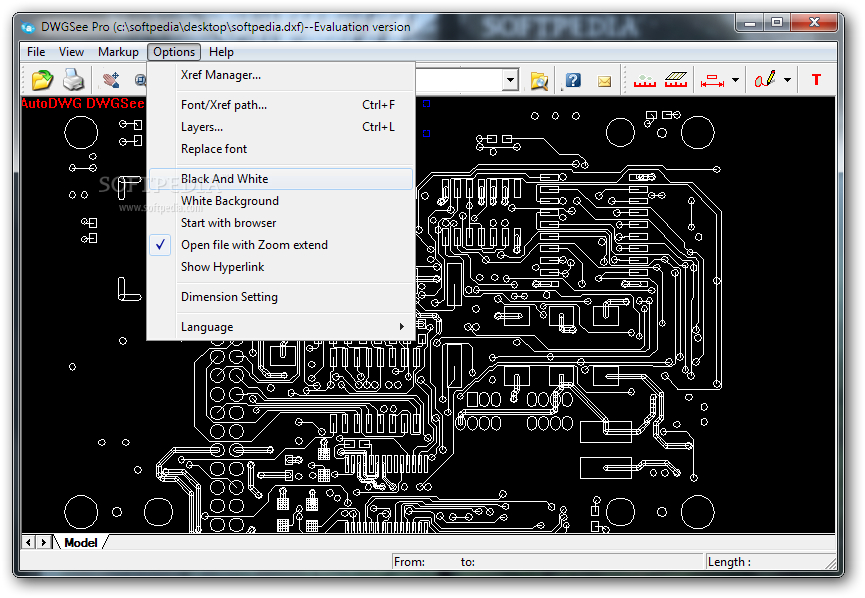
Task: Click the From: field in status bar
Action: coord(547,562)
